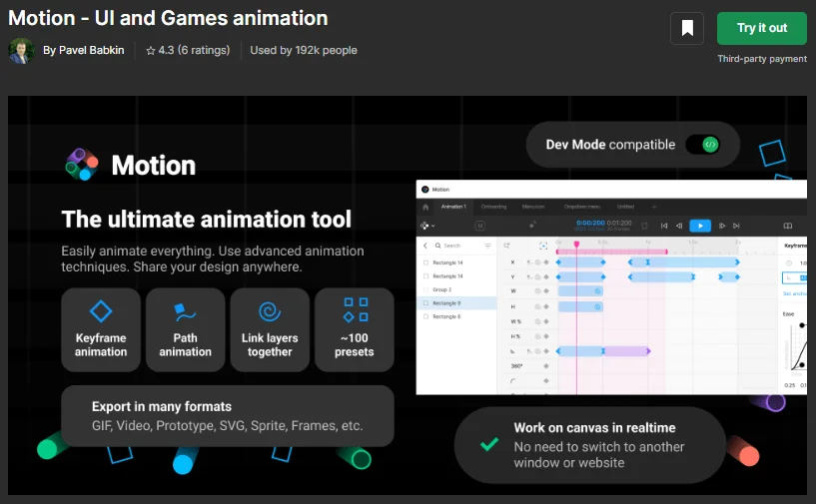Open Pavel Babkin's author profile link
Image resolution: width=816 pixels, height=504 pixels.
point(83,51)
